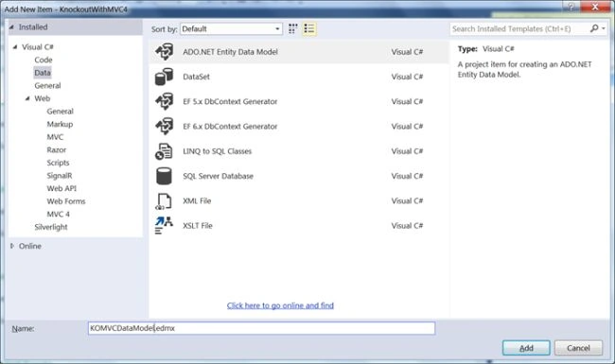Choose EF 5.x DbContext Generator icon
Screen dimensions: 615x364
coord(164,101)
